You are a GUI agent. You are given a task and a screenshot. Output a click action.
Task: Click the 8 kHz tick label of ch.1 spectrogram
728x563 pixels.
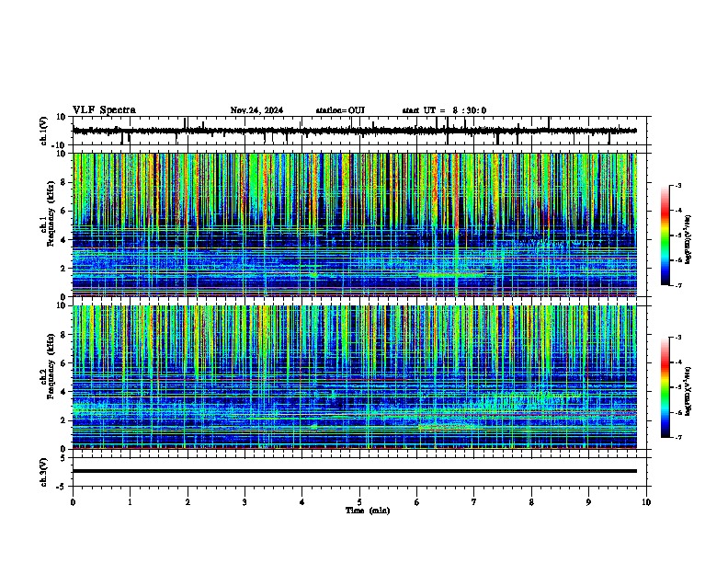65,182
